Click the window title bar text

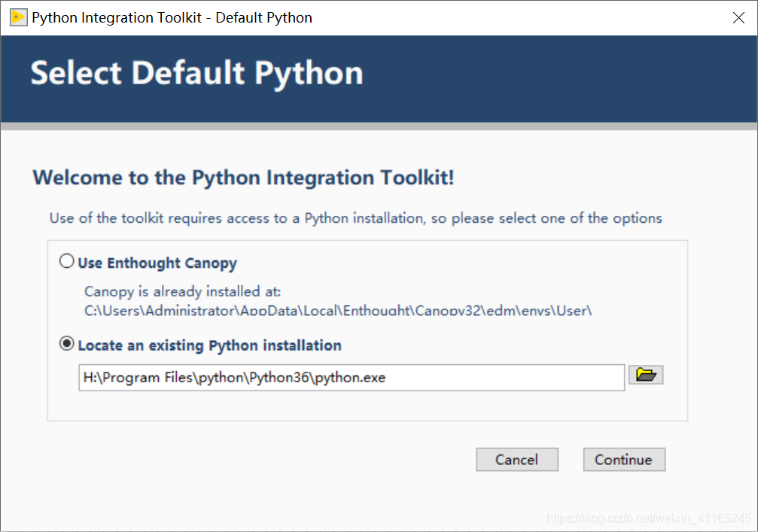tap(172, 17)
